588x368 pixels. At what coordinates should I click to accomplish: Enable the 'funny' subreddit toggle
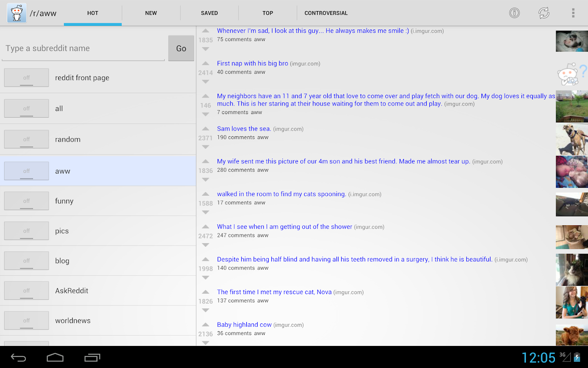[x=26, y=201]
